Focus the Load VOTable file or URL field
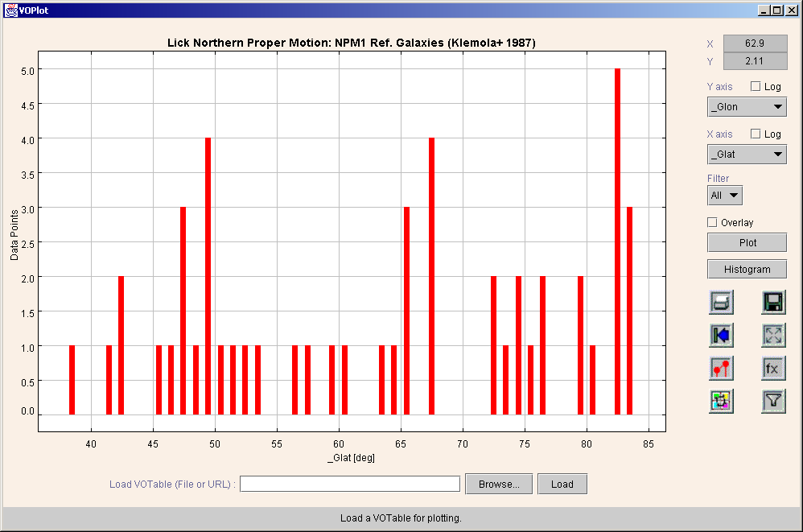The height and width of the screenshot is (532, 803). click(349, 484)
